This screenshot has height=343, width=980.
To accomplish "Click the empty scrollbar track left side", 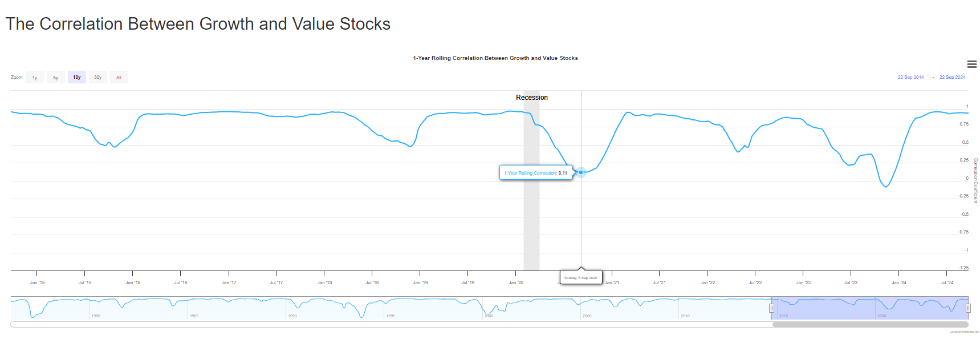I will [342, 325].
